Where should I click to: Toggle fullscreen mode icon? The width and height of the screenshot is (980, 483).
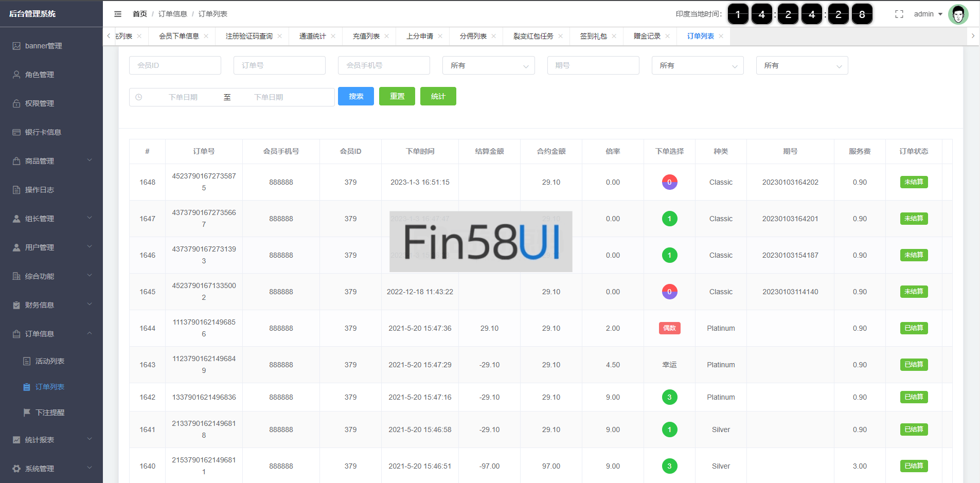pyautogui.click(x=899, y=14)
